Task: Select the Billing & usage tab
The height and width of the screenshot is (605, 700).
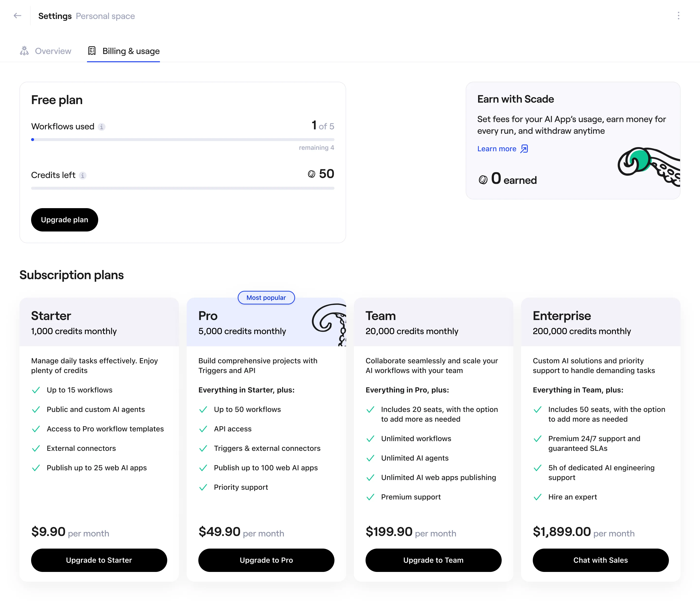Action: 131,51
